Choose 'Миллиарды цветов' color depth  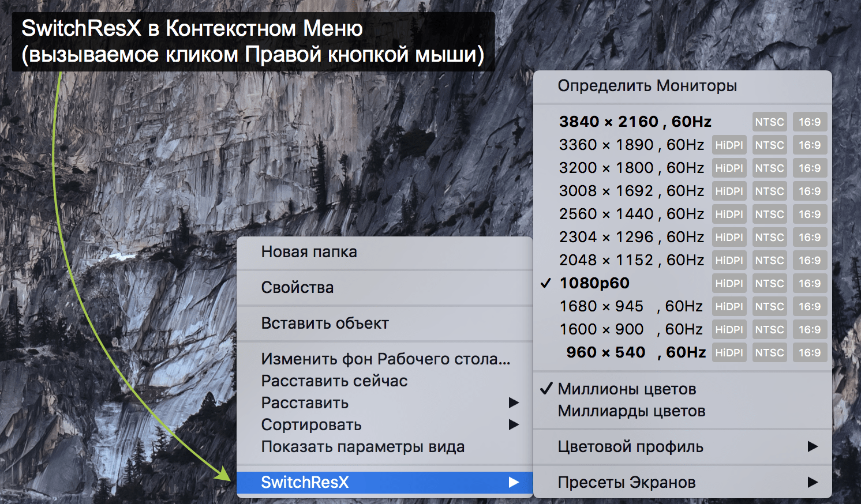[x=682, y=411]
